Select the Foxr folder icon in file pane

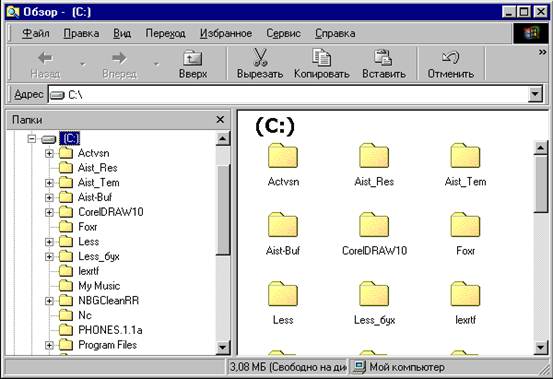click(x=465, y=225)
